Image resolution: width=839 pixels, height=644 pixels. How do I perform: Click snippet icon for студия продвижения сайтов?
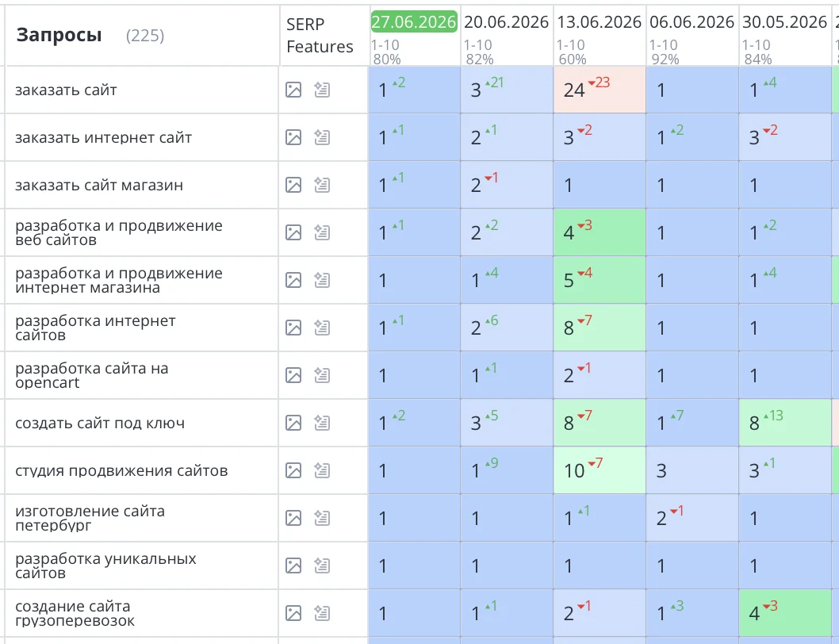coord(322,470)
